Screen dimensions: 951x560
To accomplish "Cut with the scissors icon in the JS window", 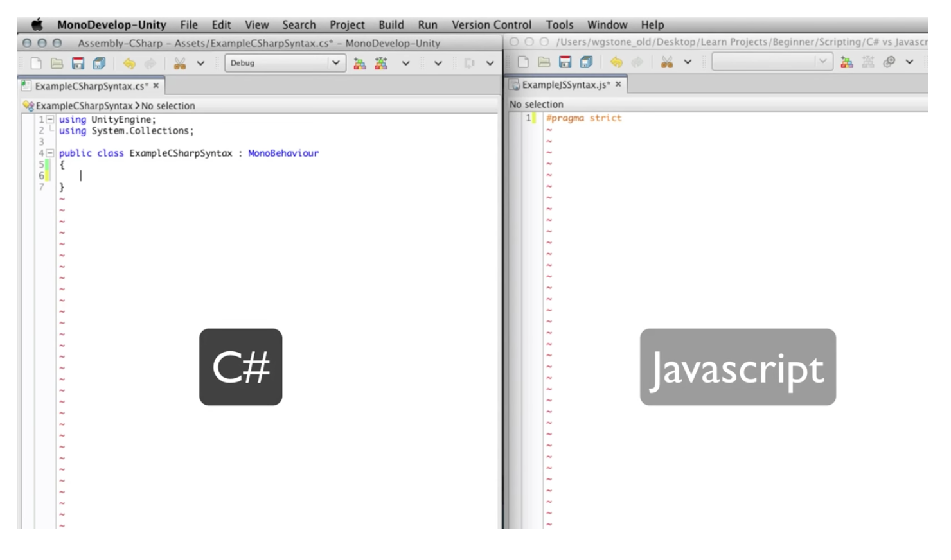I will [x=667, y=62].
